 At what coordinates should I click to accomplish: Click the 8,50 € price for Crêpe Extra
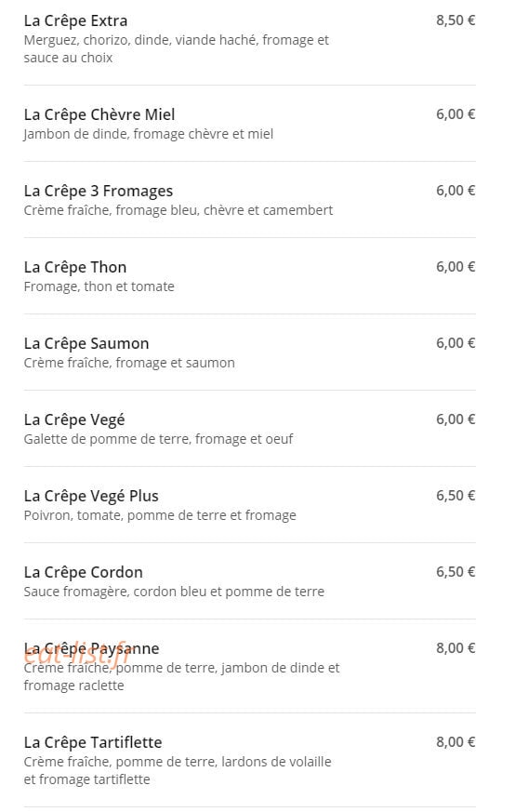[x=456, y=20]
